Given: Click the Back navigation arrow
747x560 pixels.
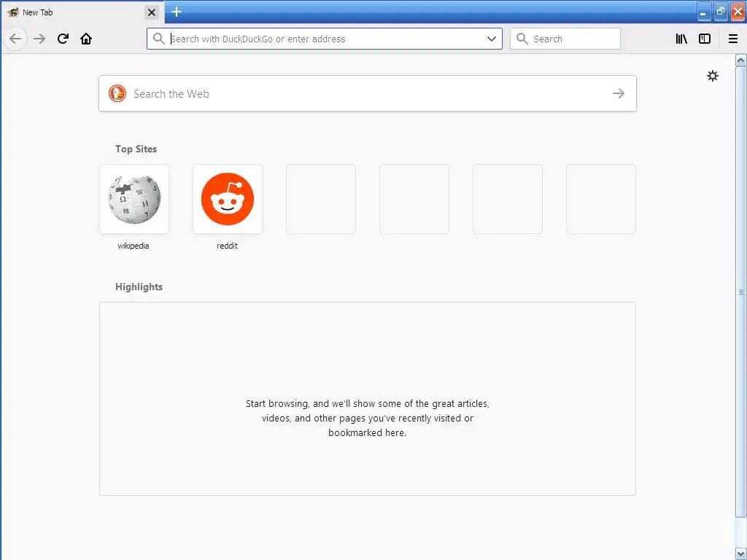Looking at the screenshot, I should tap(15, 39).
